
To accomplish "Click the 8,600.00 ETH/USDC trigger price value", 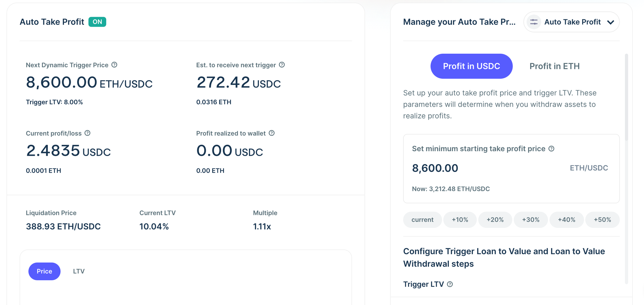I will [89, 82].
